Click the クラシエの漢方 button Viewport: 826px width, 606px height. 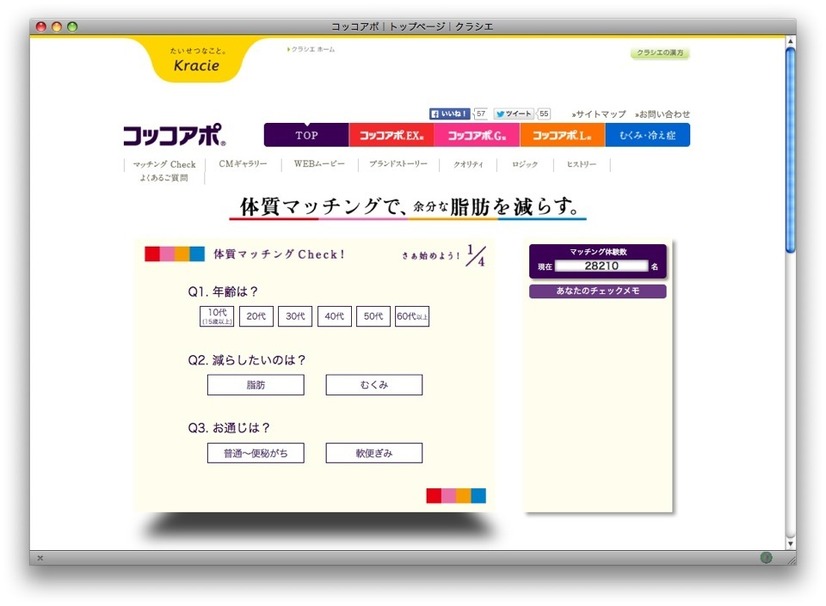coord(660,53)
